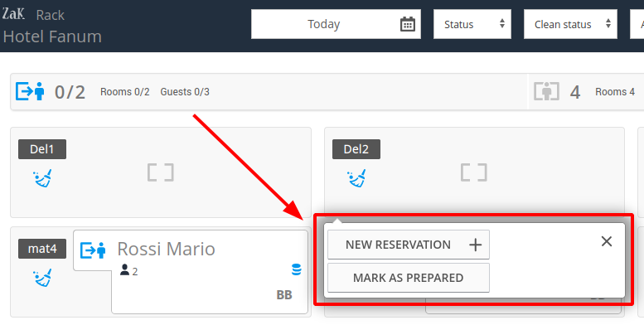Click the plus icon on New Reservation

tap(475, 245)
